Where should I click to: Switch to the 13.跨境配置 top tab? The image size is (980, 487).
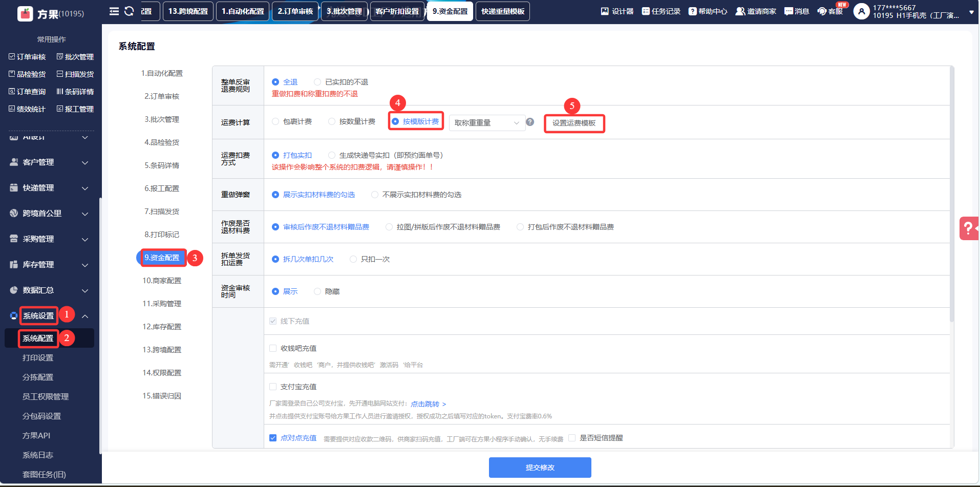pyautogui.click(x=188, y=11)
